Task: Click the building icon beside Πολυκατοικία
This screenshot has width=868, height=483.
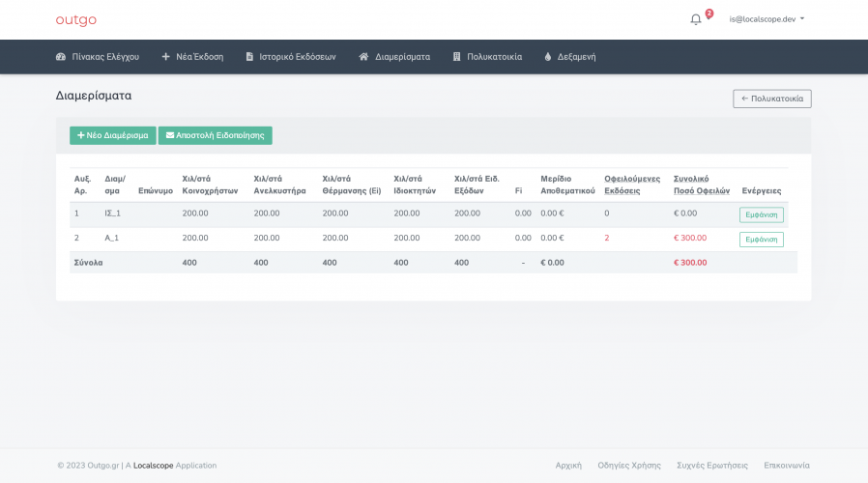Action: point(456,56)
